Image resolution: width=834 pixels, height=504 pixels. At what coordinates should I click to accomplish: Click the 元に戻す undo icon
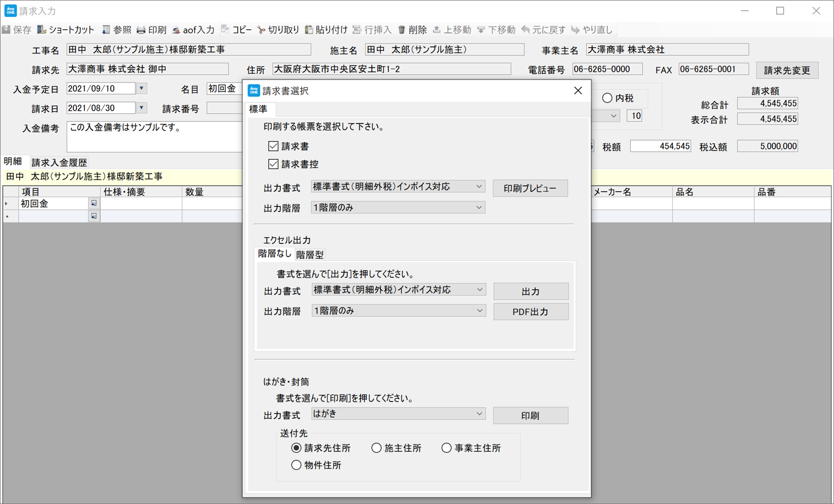pos(526,30)
